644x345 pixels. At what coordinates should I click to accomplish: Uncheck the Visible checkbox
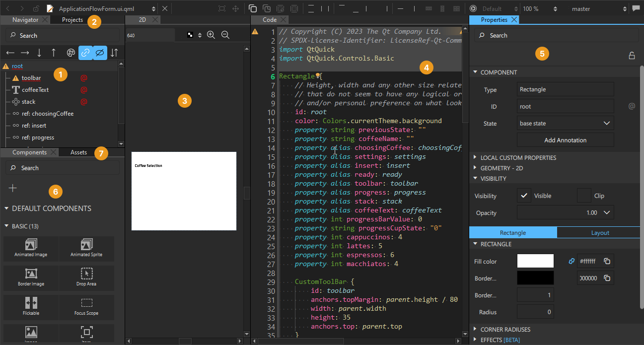point(524,196)
